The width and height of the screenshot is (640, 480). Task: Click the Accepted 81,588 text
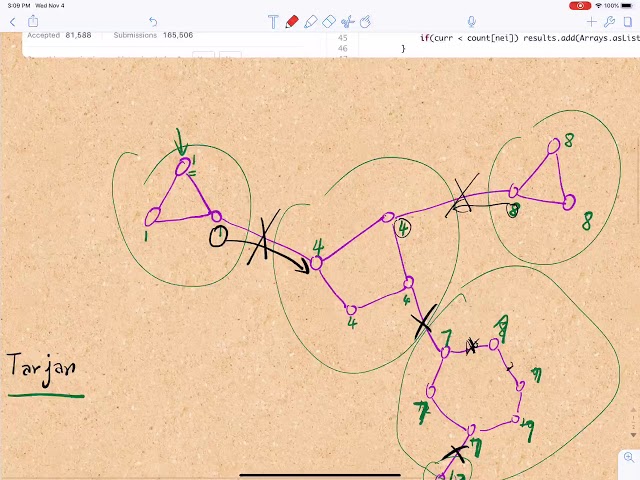59,35
